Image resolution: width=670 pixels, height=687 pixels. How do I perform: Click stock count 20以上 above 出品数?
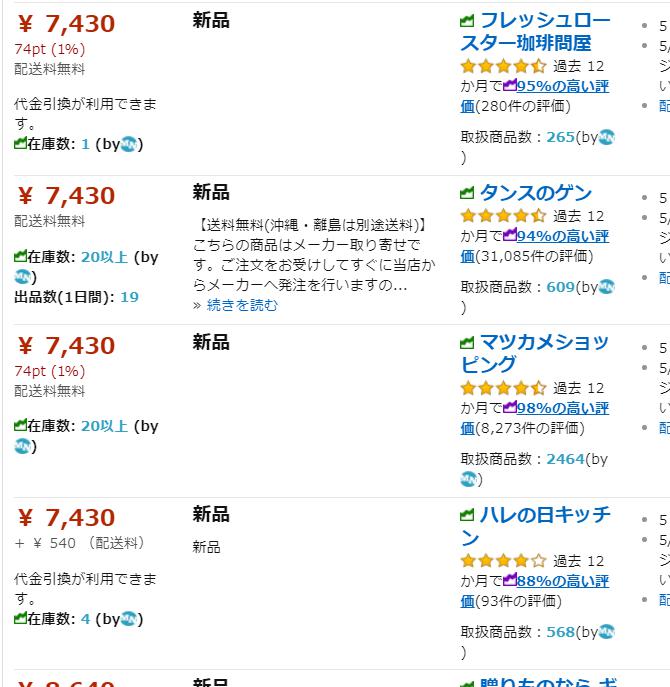click(x=104, y=257)
